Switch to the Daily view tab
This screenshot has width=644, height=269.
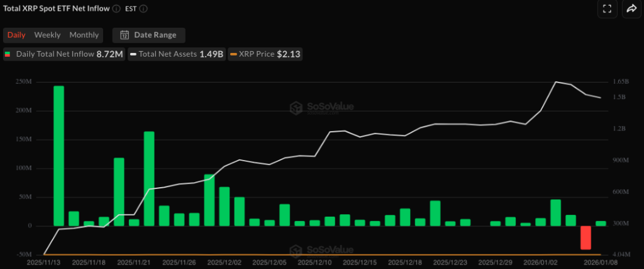coord(16,35)
